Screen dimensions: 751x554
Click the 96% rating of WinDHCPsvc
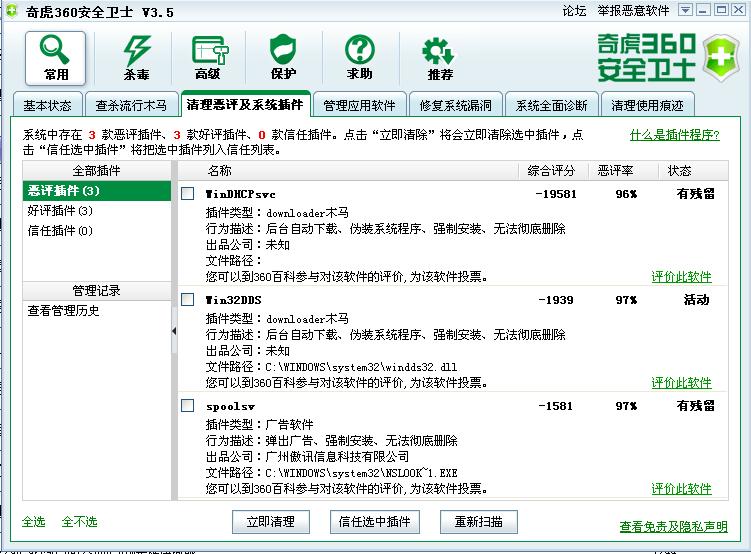tap(626, 194)
